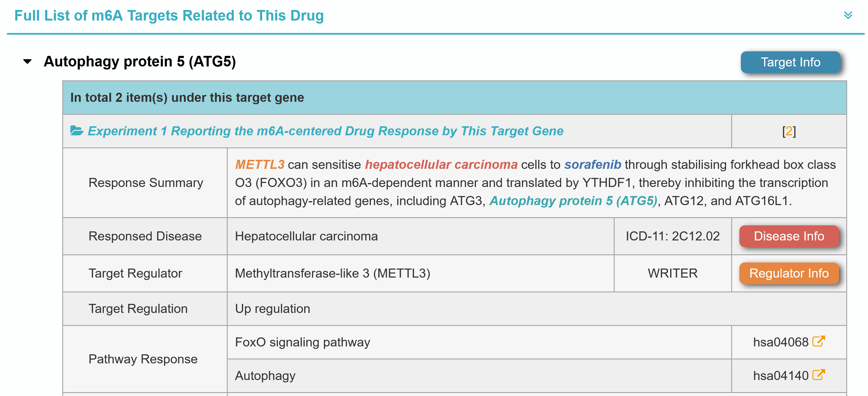Follow the METTL3 link in Response Summary
This screenshot has height=396, width=868.
pos(259,165)
